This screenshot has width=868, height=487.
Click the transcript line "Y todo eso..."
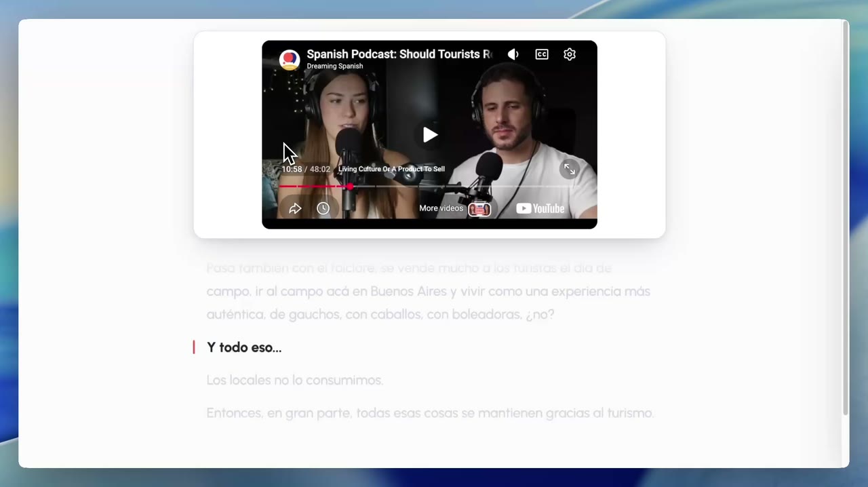244,347
